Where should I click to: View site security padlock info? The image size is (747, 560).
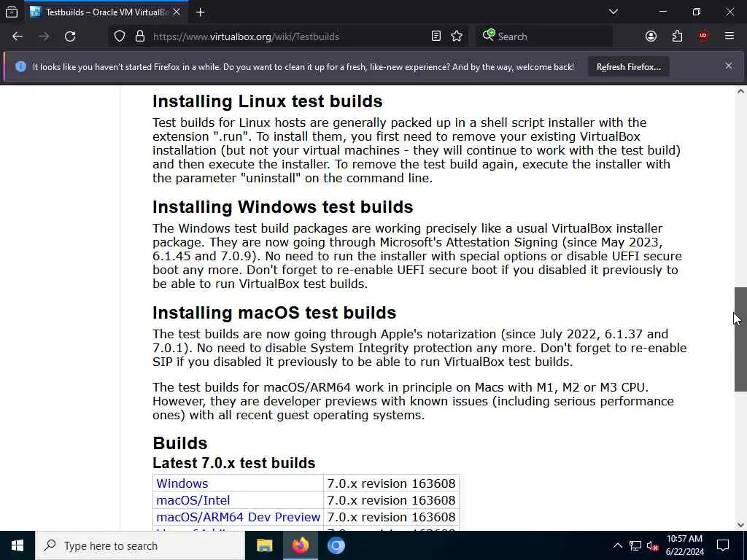(x=139, y=36)
